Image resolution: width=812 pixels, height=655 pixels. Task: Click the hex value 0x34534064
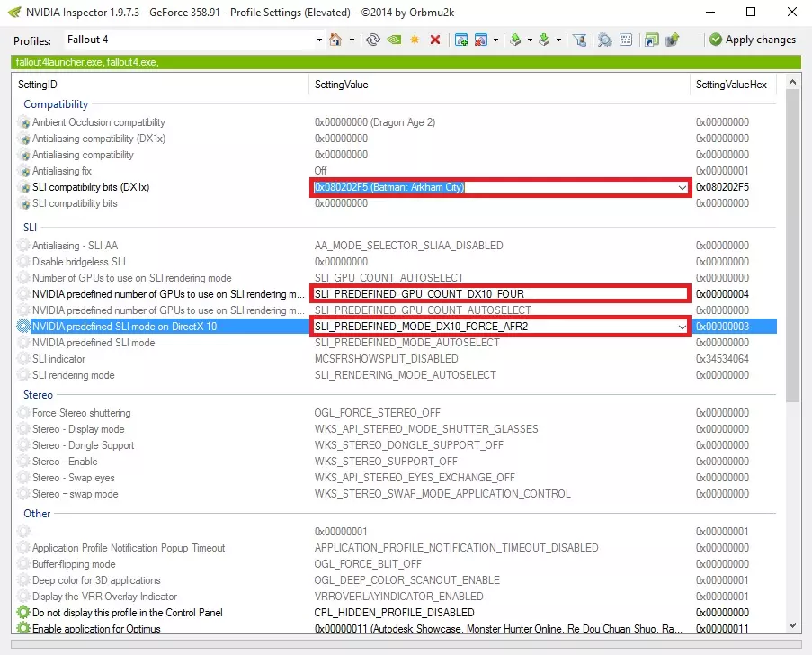pos(722,359)
